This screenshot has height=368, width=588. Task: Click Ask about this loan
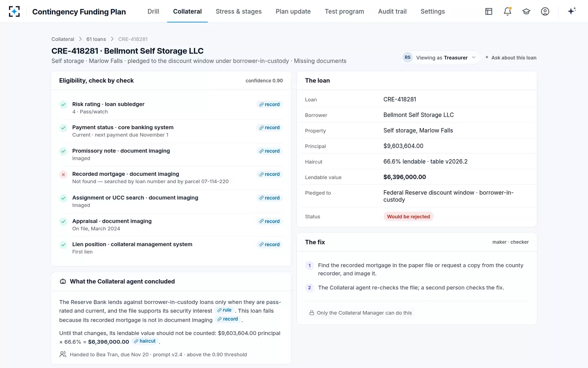tap(511, 58)
